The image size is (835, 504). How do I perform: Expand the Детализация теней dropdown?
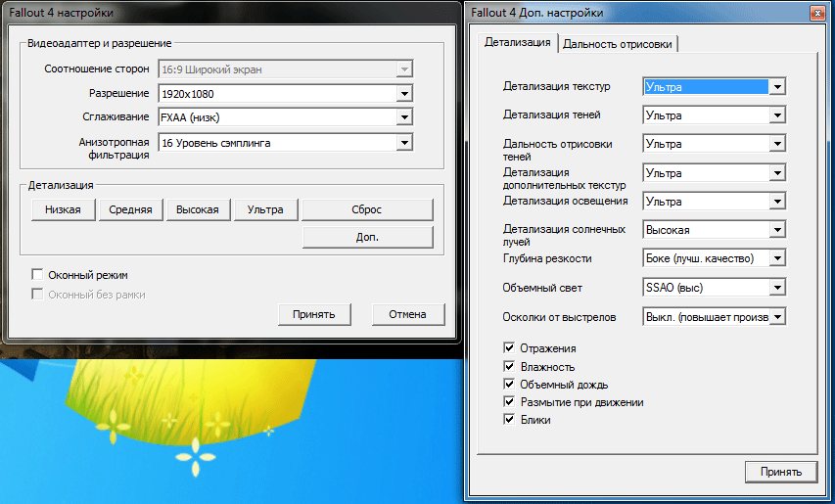point(715,115)
